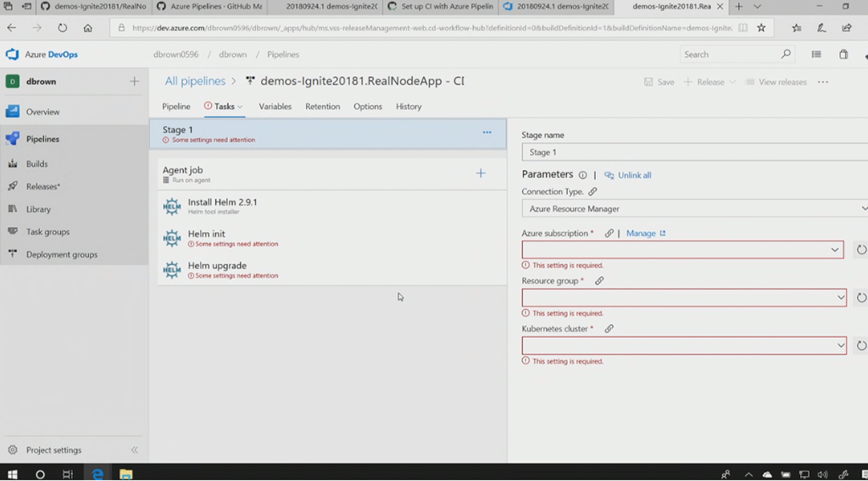This screenshot has height=481, width=868.
Task: Click the plus icon to add task to Agent job
Action: tap(481, 174)
